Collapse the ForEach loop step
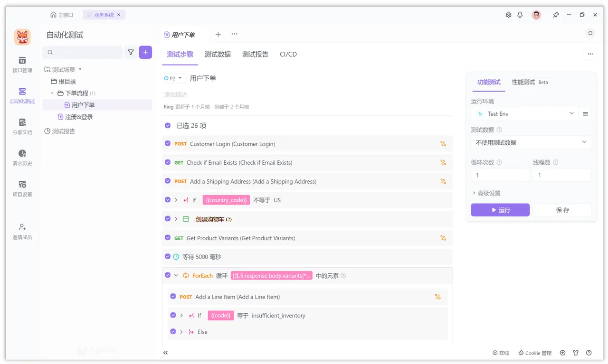Screen dimensions: 608x364 [176, 275]
